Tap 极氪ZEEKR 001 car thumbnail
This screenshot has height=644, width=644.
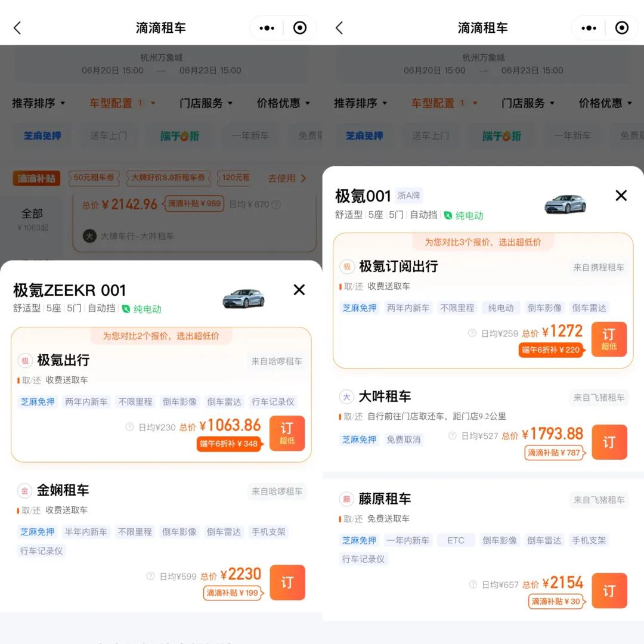coord(243,299)
